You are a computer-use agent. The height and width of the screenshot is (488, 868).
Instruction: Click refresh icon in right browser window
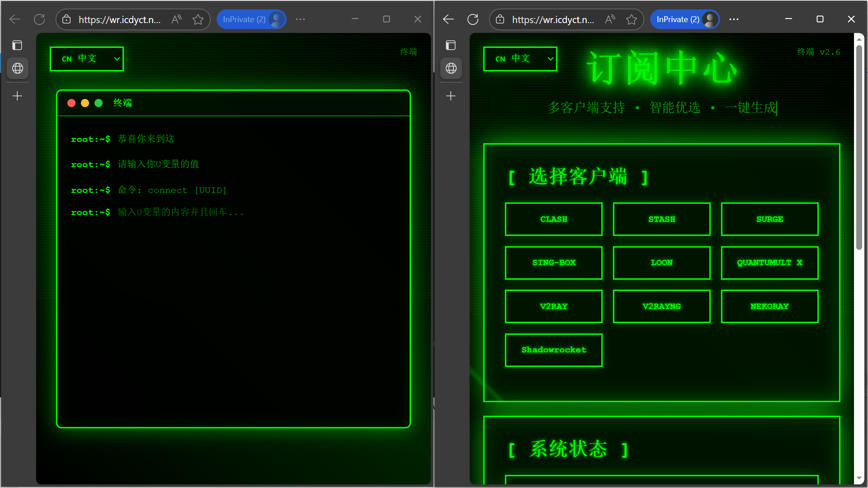coord(473,19)
